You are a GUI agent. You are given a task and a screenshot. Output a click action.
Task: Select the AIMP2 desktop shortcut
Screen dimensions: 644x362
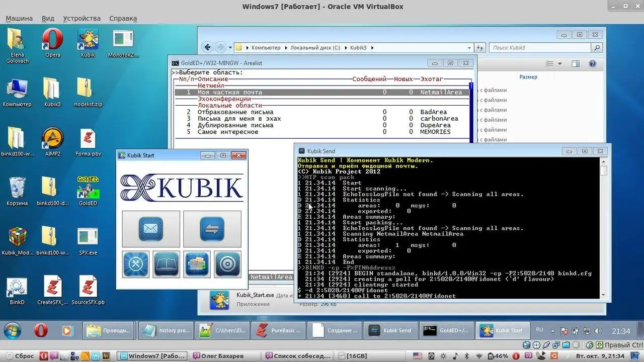[x=52, y=142]
